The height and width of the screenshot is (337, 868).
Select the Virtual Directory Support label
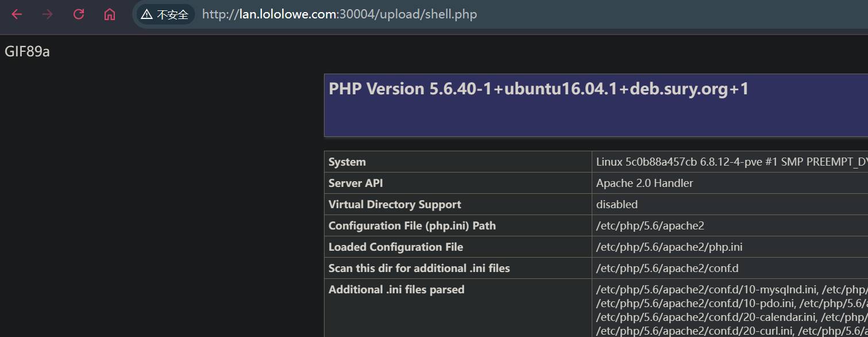pyautogui.click(x=395, y=205)
